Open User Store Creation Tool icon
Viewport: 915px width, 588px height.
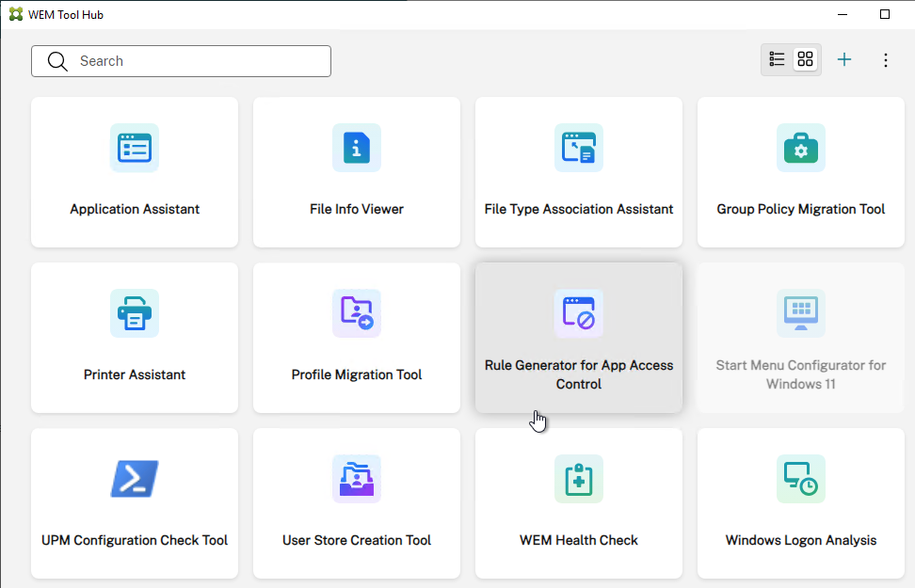[x=357, y=479]
